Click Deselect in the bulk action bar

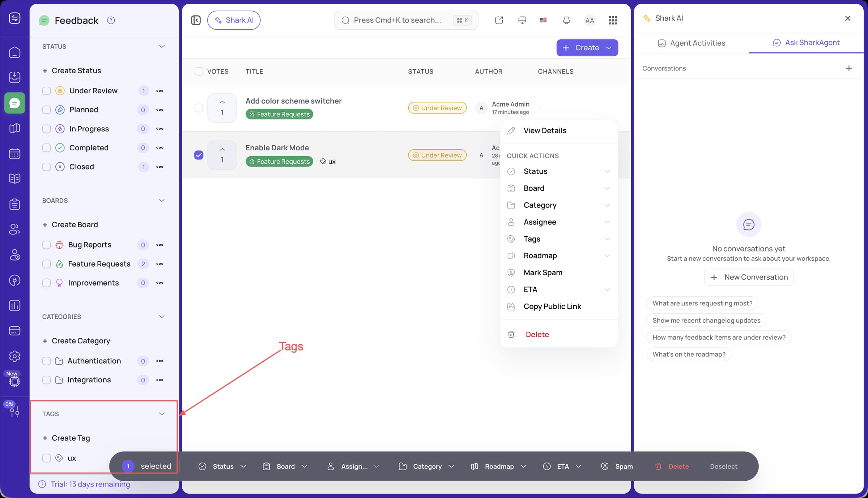click(x=723, y=466)
